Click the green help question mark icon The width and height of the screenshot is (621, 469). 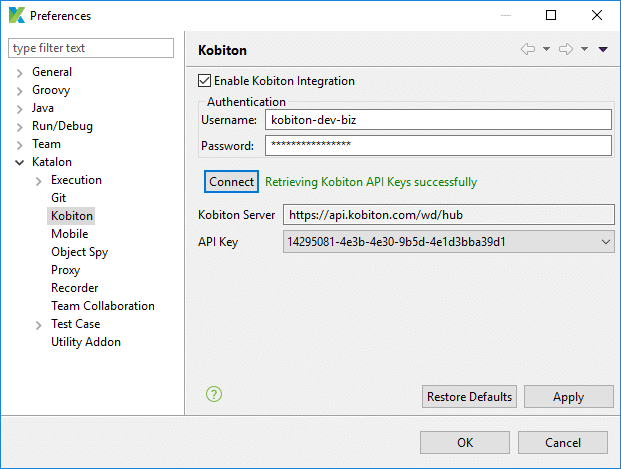click(x=213, y=394)
